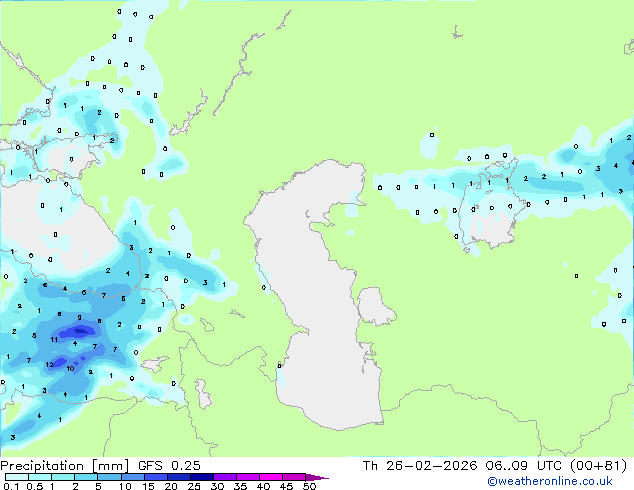The image size is (634, 490).
Task: Click the 20–25 mm legend swatch
Action: coord(178,477)
